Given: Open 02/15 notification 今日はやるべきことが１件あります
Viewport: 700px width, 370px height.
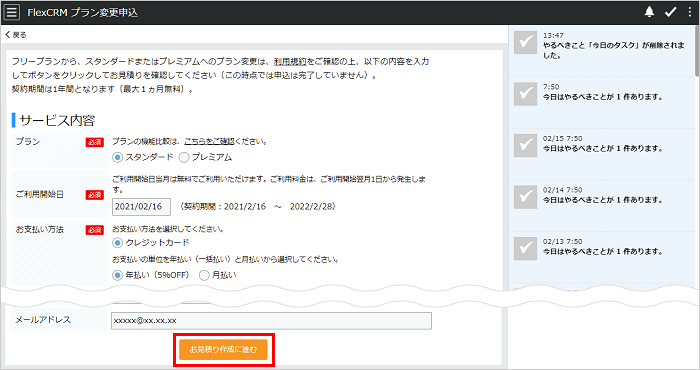Looking at the screenshot, I should tap(603, 149).
